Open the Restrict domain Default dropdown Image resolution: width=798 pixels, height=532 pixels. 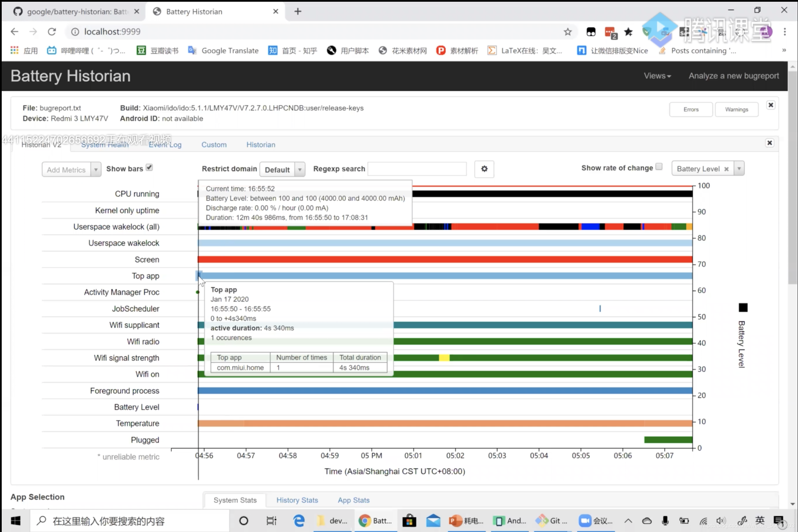click(282, 170)
